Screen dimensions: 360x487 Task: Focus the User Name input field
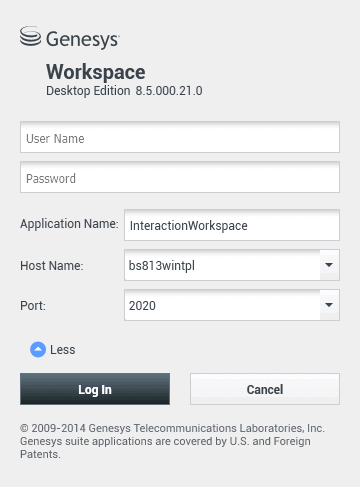pyautogui.click(x=180, y=137)
